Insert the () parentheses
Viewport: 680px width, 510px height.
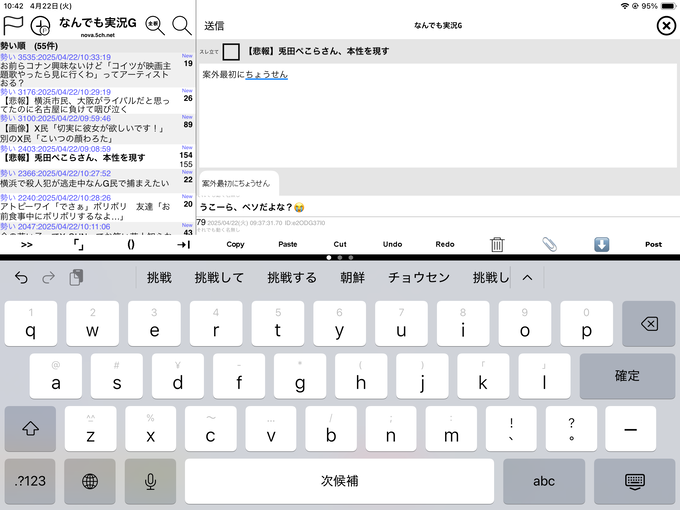[x=131, y=245]
